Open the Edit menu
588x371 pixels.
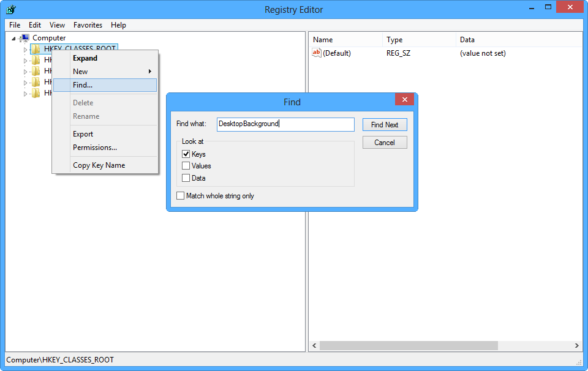click(35, 24)
